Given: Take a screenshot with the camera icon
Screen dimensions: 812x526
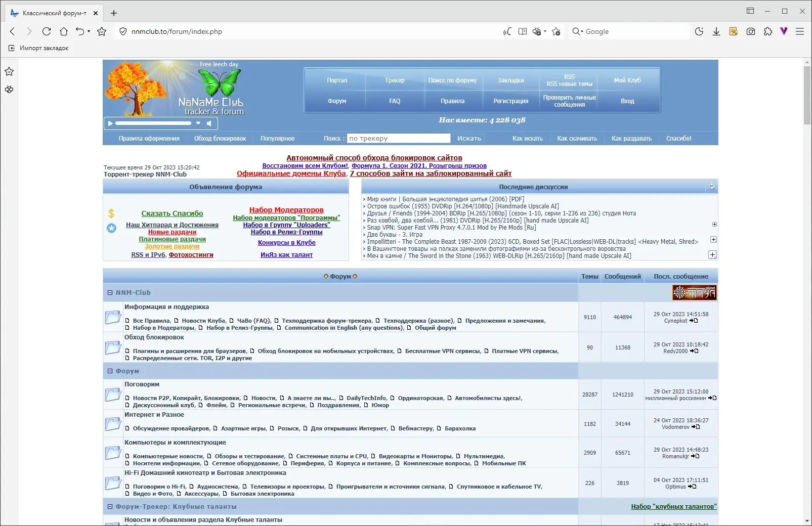Looking at the screenshot, I should pyautogui.click(x=751, y=31).
